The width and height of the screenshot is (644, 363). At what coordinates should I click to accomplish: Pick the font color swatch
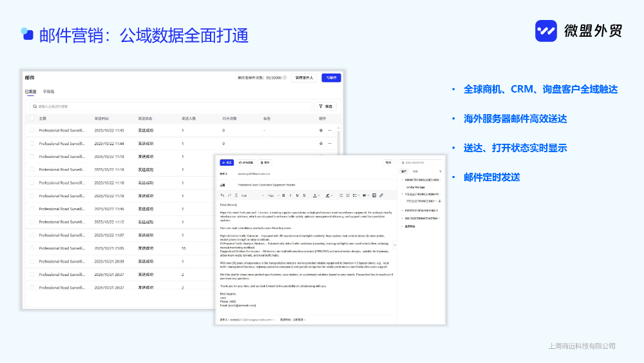[315, 195]
